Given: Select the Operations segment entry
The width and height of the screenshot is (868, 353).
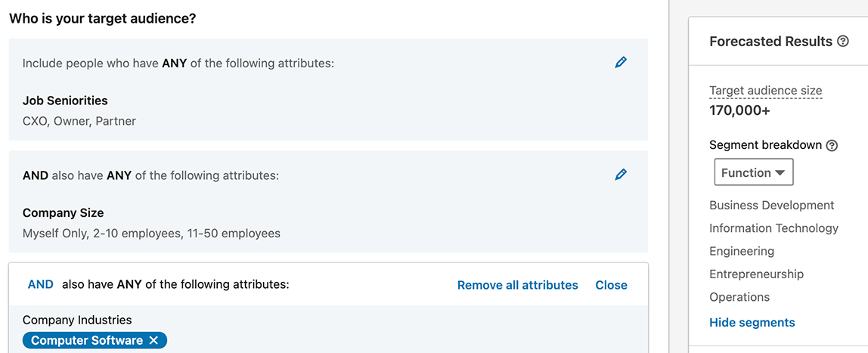Looking at the screenshot, I should 739,297.
